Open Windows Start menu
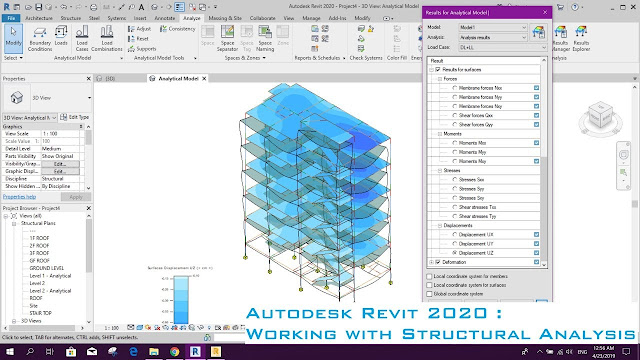Screen dimensions: 640x360 (x=9, y=351)
